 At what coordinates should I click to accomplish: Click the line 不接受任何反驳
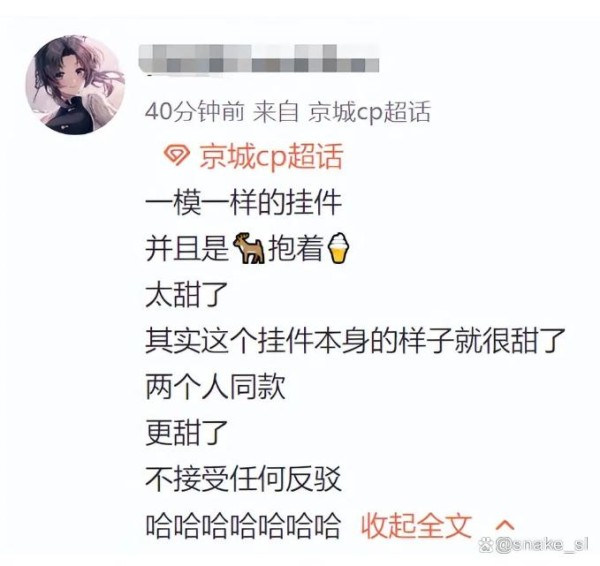[243, 478]
